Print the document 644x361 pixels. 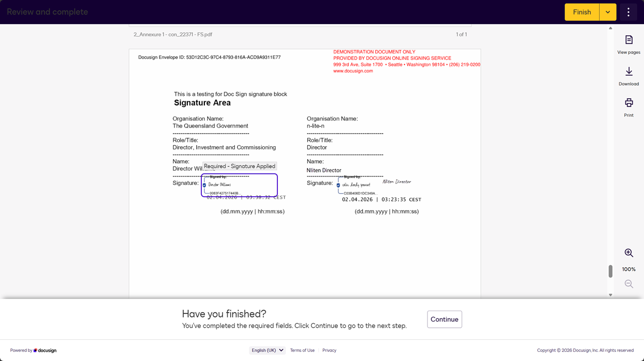coord(628,107)
